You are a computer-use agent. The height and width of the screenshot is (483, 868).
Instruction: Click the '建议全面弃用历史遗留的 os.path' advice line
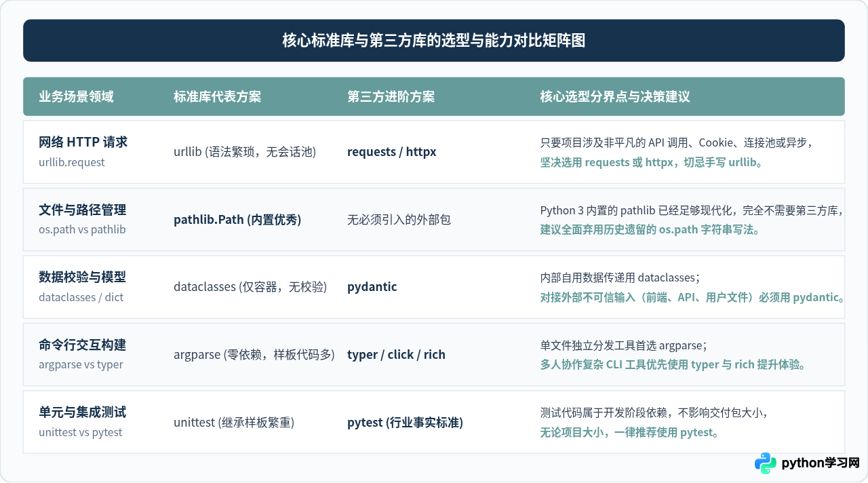(x=650, y=229)
